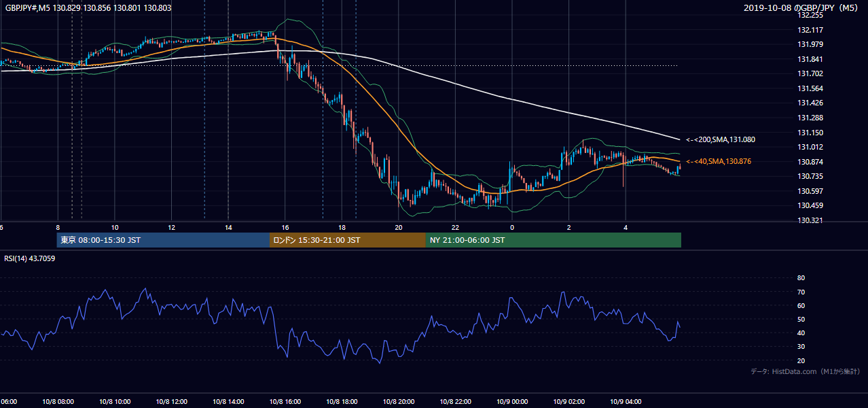Click hour 16 tick under price chart
Viewport: 868px width, 408px height.
pos(285,227)
